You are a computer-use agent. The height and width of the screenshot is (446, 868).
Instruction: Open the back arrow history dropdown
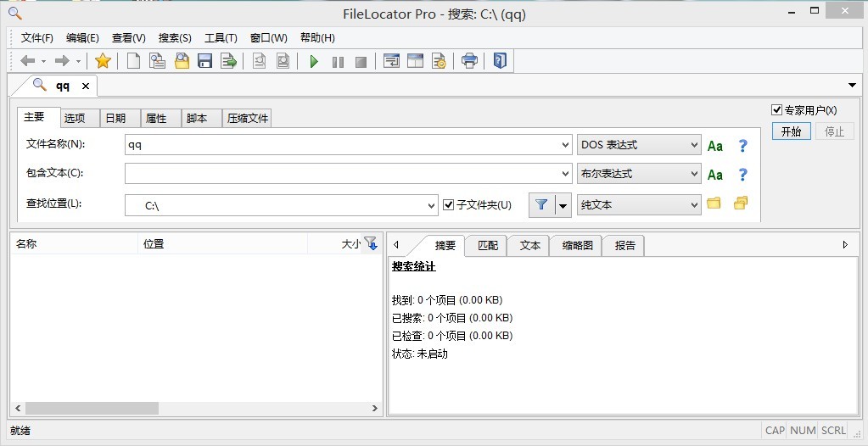pyautogui.click(x=44, y=61)
